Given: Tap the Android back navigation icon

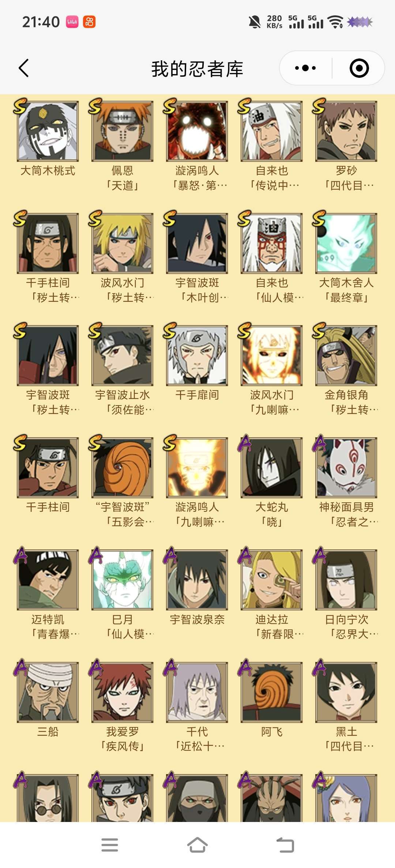Looking at the screenshot, I should point(285,845).
